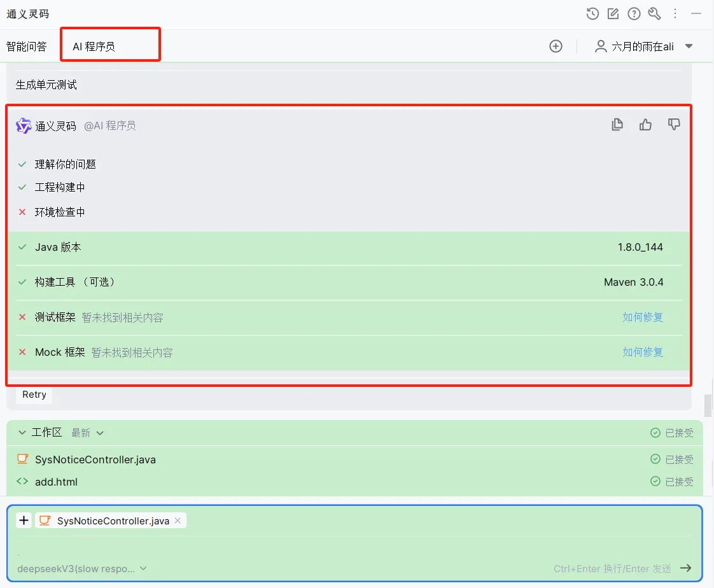
Task: Open the help question mark icon
Action: 634,13
